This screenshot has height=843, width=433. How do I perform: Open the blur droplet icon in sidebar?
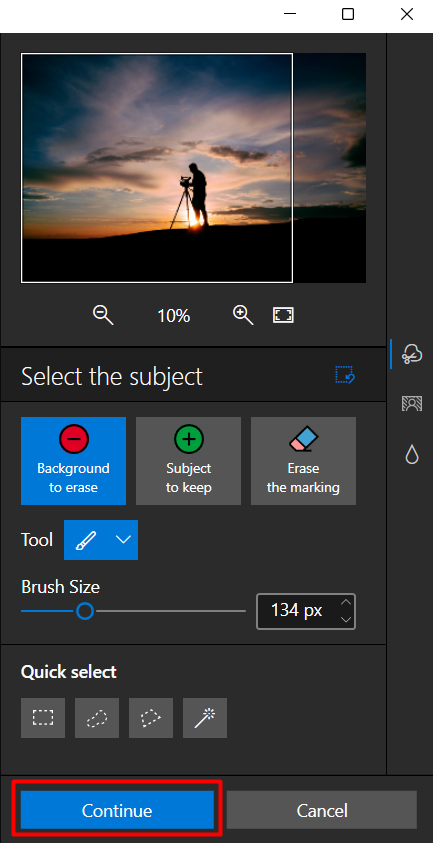tap(411, 454)
